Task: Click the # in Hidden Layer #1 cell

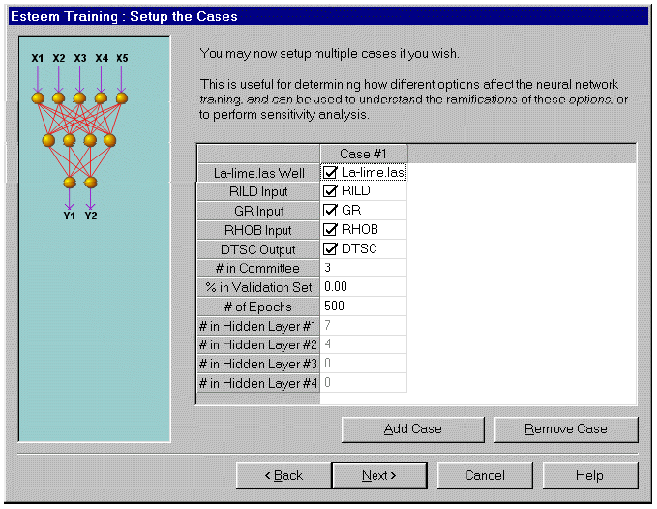Action: point(363,326)
